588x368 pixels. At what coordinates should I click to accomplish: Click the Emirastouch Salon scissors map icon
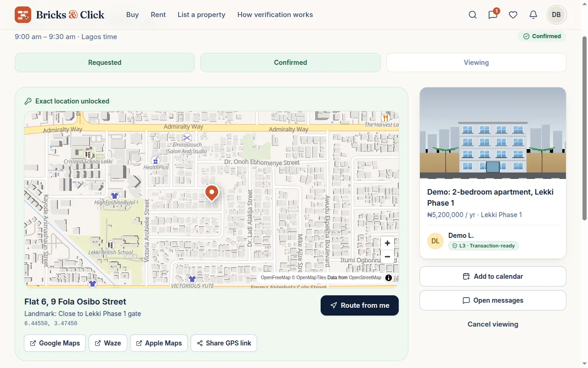tap(187, 138)
